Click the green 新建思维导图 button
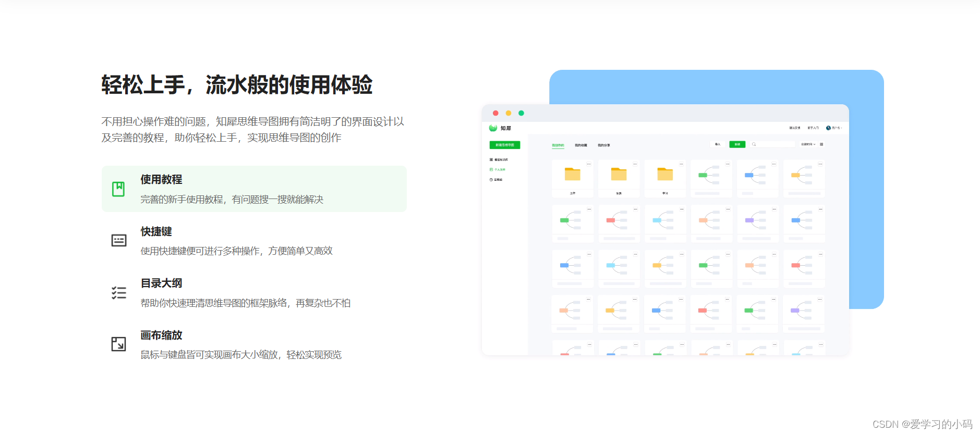Image resolution: width=980 pixels, height=434 pixels. pyautogui.click(x=504, y=145)
